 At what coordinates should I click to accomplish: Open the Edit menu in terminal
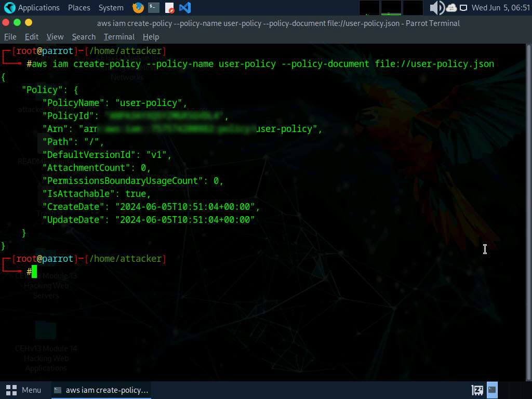[x=32, y=37]
